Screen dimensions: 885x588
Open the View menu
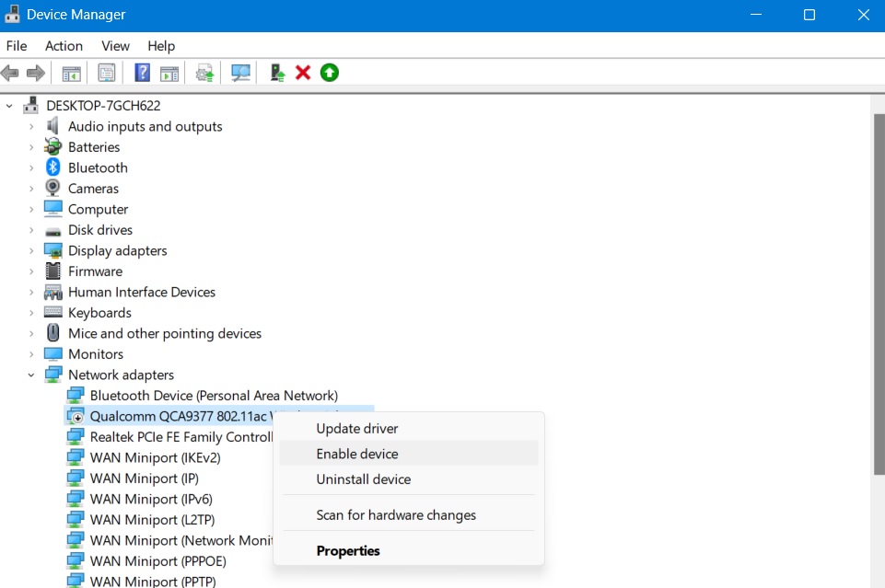[115, 45]
